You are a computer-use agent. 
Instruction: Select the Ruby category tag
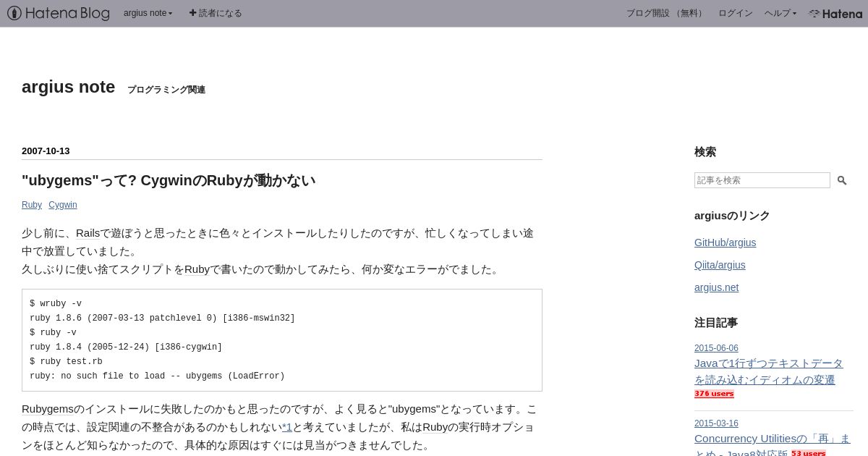[32, 205]
